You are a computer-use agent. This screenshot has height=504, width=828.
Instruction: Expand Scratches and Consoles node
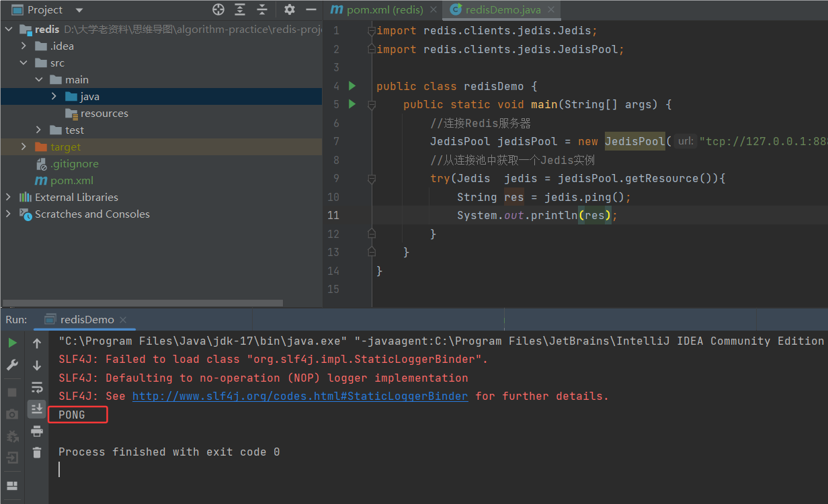click(x=8, y=214)
